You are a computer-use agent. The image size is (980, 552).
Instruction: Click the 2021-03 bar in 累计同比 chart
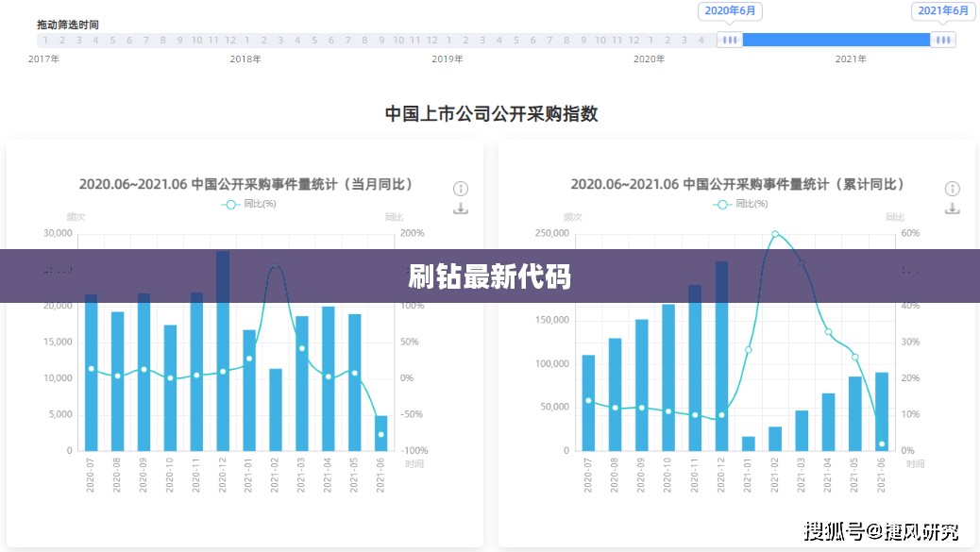click(x=802, y=430)
